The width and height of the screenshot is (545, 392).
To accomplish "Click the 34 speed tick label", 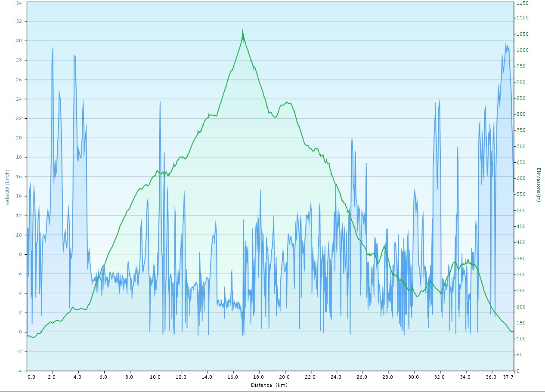I will coord(19,3).
